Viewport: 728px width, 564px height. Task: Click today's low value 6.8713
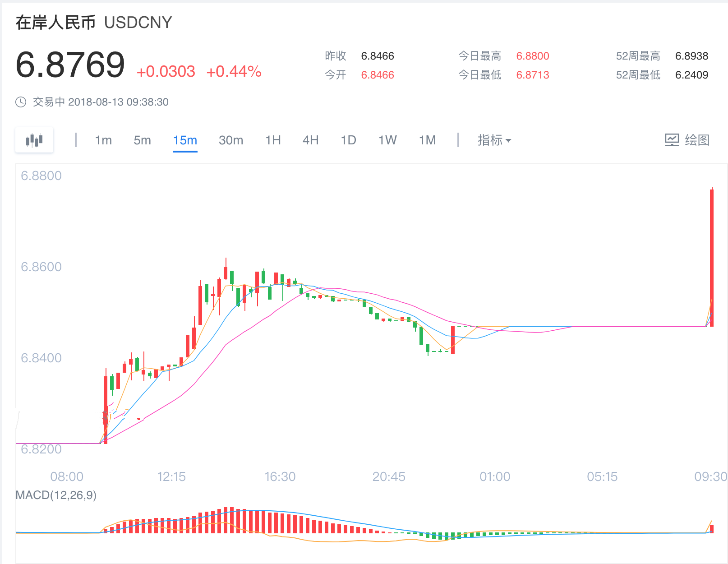pos(533,75)
